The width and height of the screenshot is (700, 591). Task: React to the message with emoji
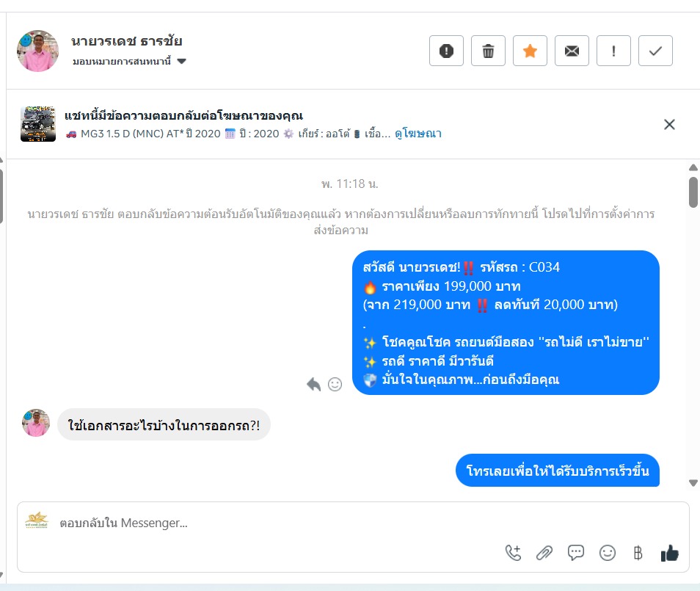pyautogui.click(x=335, y=384)
